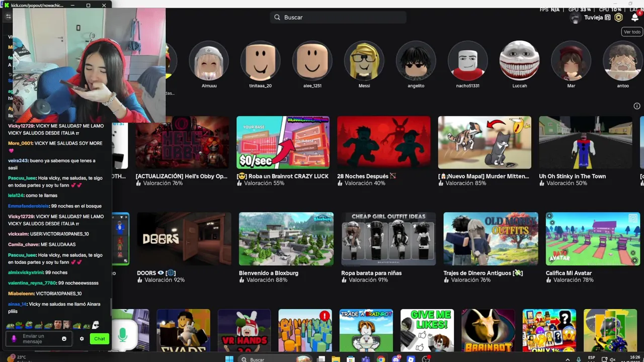Viewport: 644px width, 362px height.
Task: Open friend tinitaaa_20 avatar
Action: [x=261, y=61]
